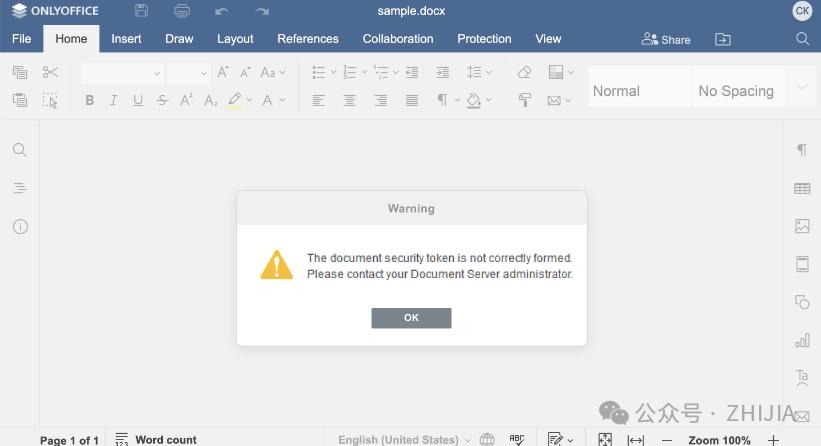The image size is (821, 446).
Task: Click the mail merge envelope icon
Action: (x=554, y=101)
